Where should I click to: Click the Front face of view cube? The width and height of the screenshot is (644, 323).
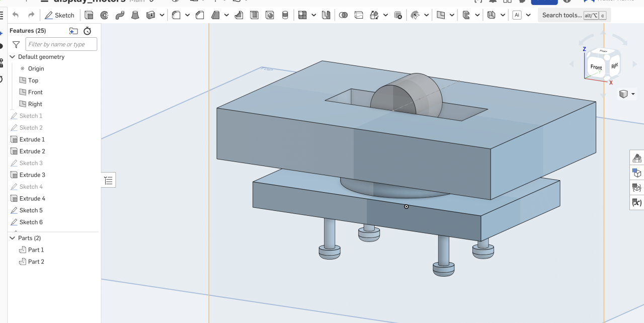click(596, 67)
